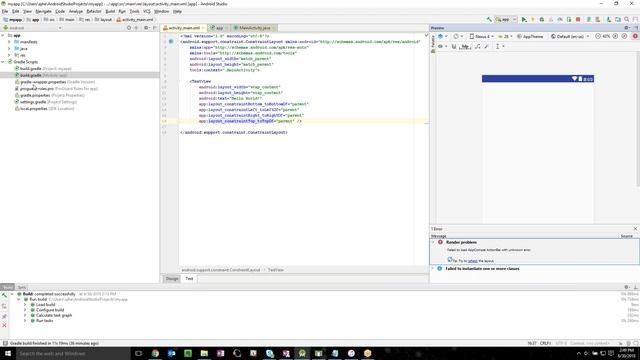Image resolution: width=640 pixels, height=360 pixels.
Task: Switch to the Design tab
Action: (172, 278)
